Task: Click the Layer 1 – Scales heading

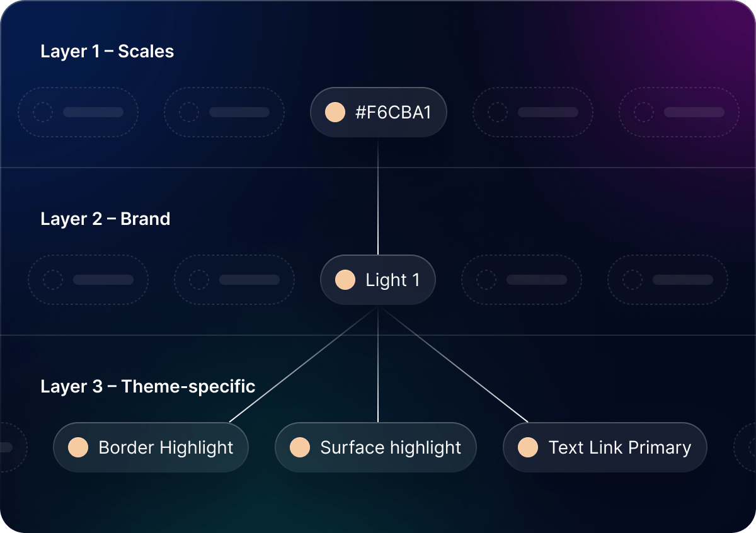Action: [x=107, y=52]
